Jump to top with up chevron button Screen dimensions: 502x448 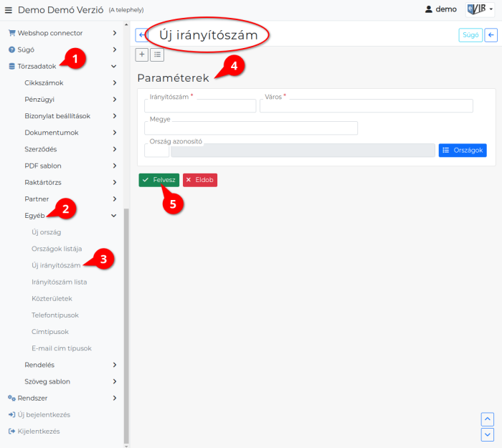coord(487,419)
